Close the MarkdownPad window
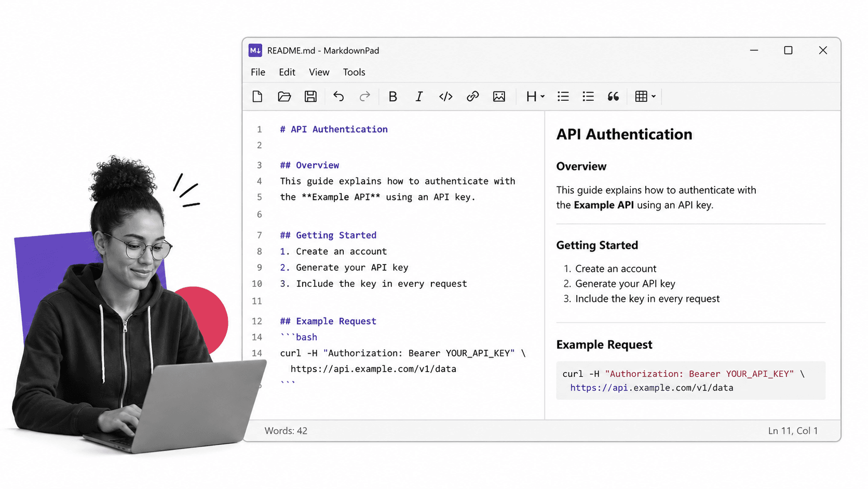This screenshot has height=489, width=868. click(x=823, y=50)
